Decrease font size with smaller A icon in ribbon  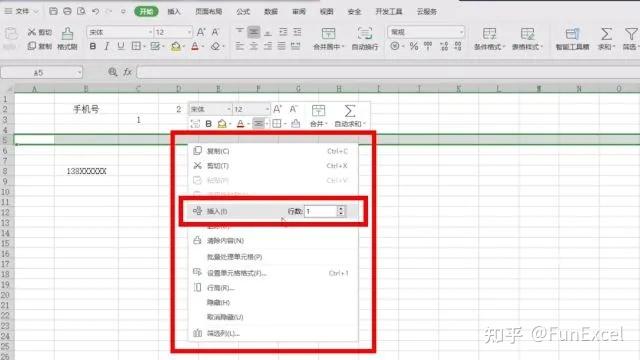pos(215,32)
